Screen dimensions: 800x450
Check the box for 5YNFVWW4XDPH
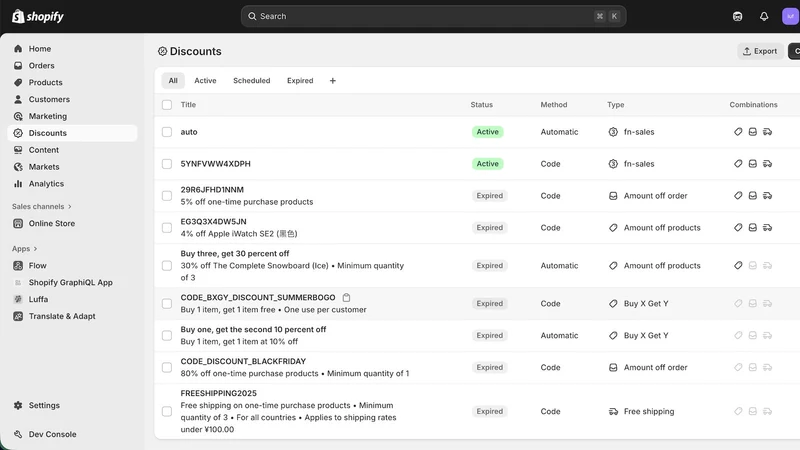(167, 164)
